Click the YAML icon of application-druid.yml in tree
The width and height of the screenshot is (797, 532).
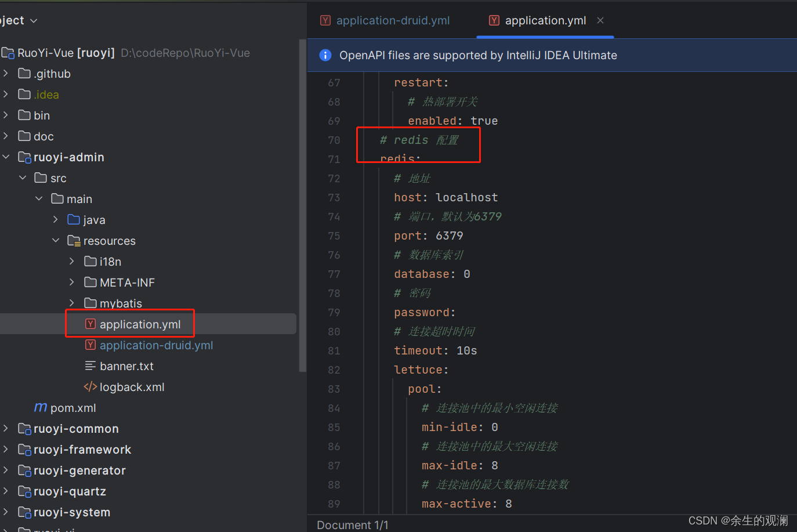(90, 345)
